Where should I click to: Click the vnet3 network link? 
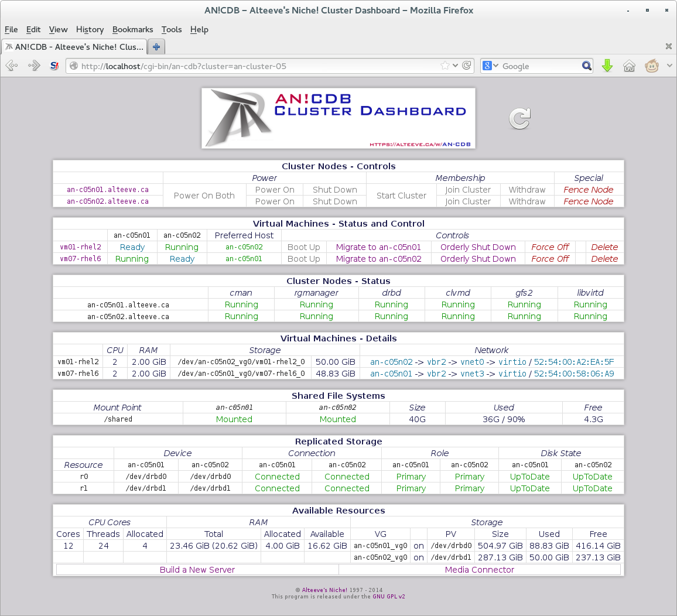473,374
